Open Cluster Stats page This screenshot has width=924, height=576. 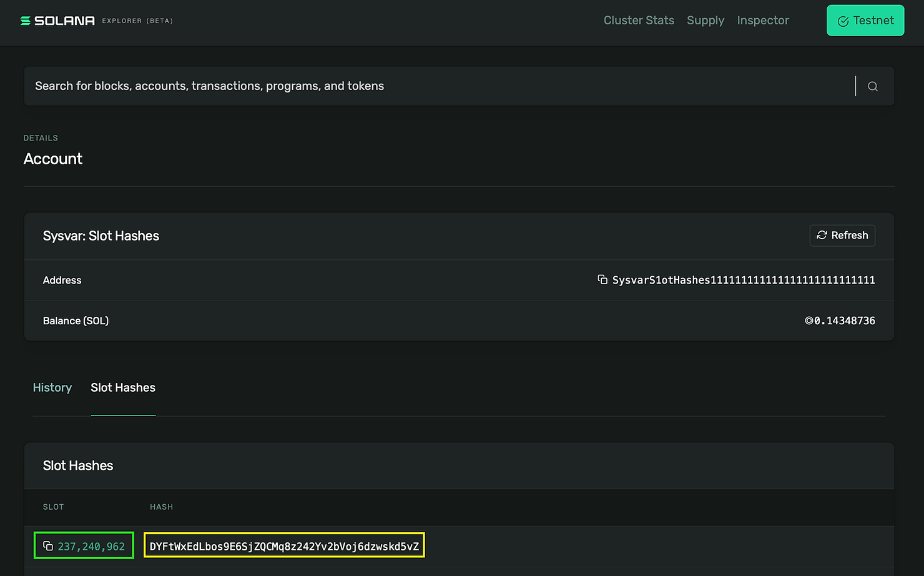point(639,20)
